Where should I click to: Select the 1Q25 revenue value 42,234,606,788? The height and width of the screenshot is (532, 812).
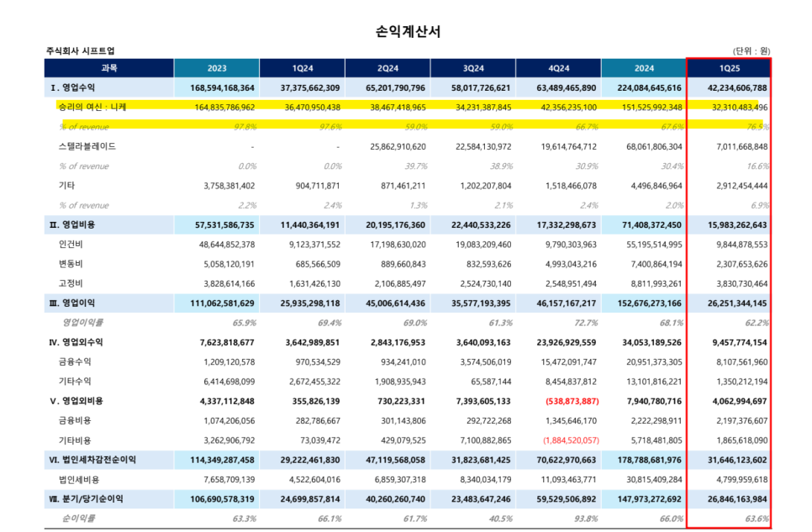click(x=737, y=88)
